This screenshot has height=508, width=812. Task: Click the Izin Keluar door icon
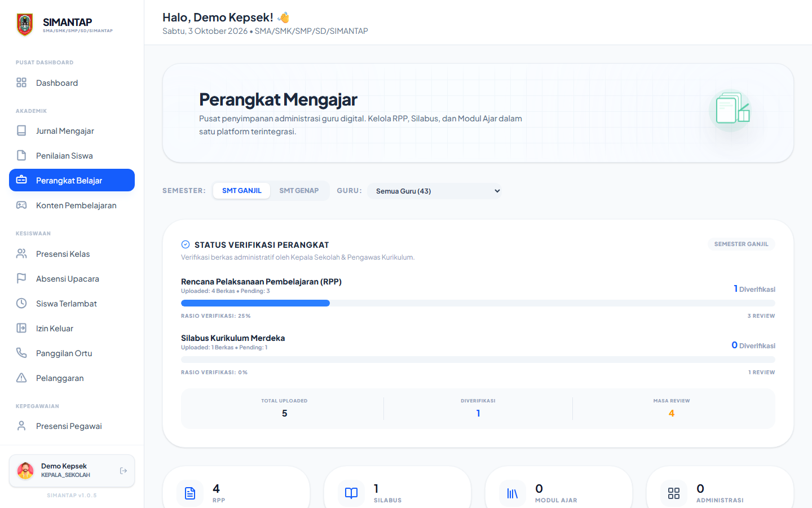(21, 329)
